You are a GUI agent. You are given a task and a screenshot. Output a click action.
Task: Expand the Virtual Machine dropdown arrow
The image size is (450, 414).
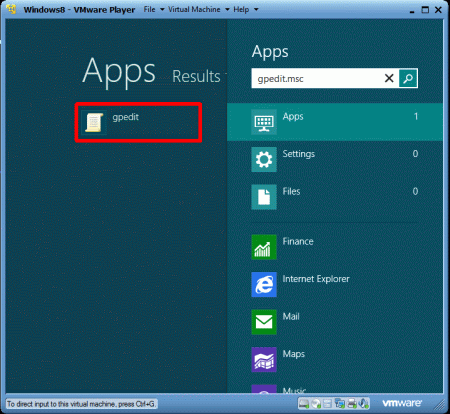[x=227, y=9]
